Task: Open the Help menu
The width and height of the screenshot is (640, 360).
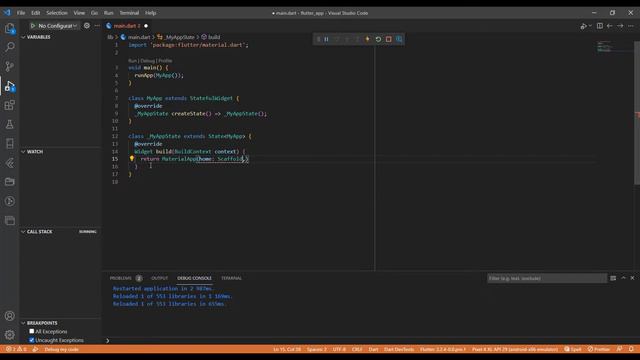Action: tap(151, 13)
